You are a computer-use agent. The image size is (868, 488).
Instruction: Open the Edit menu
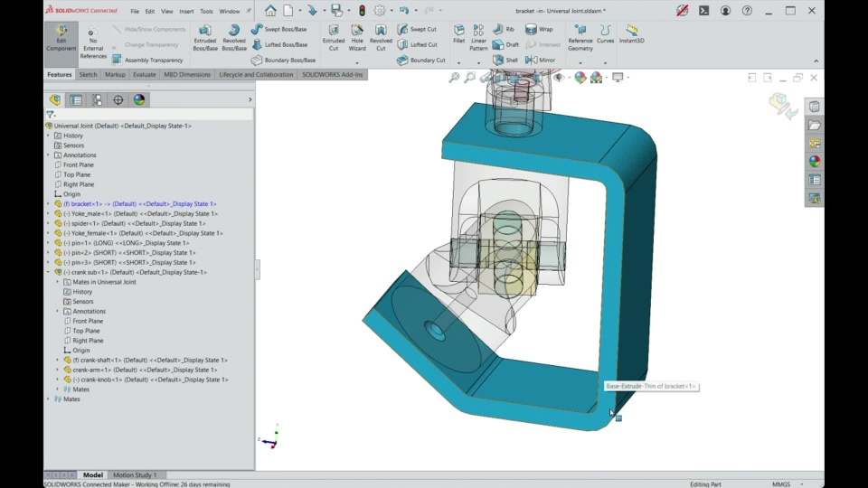click(x=150, y=11)
